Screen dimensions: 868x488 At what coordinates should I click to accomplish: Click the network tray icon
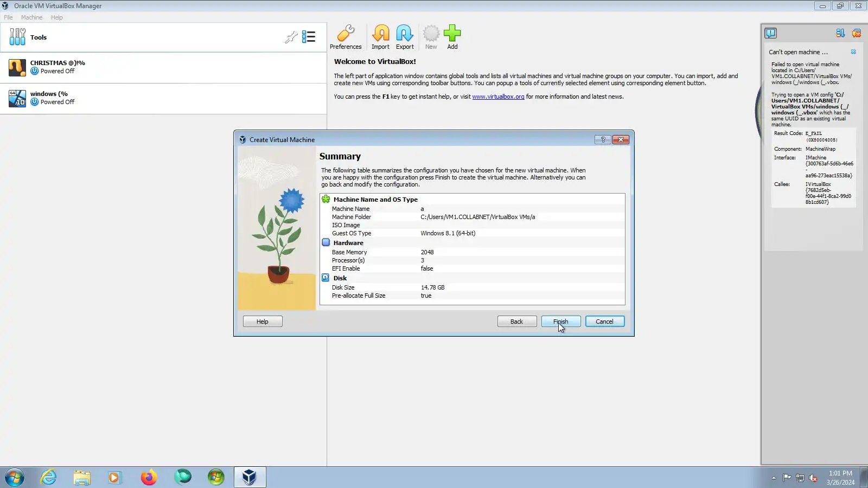800,478
